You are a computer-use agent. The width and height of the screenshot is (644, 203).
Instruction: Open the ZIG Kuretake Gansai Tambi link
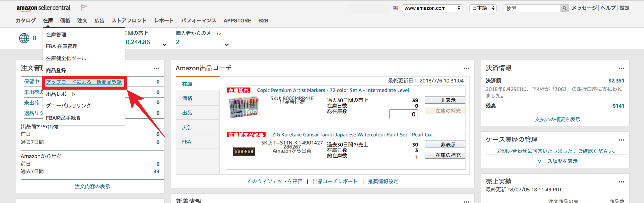point(354,135)
